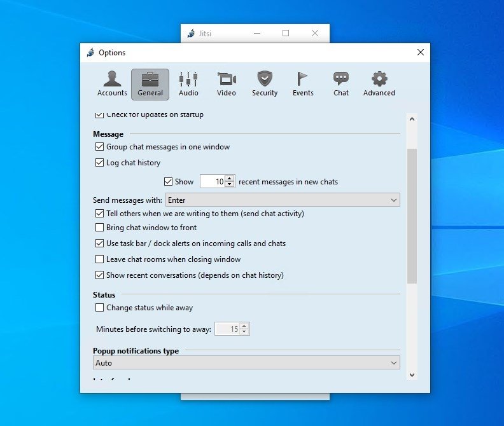Click Popup notifications type heading
Viewport: 504px width, 426px height.
tap(136, 351)
